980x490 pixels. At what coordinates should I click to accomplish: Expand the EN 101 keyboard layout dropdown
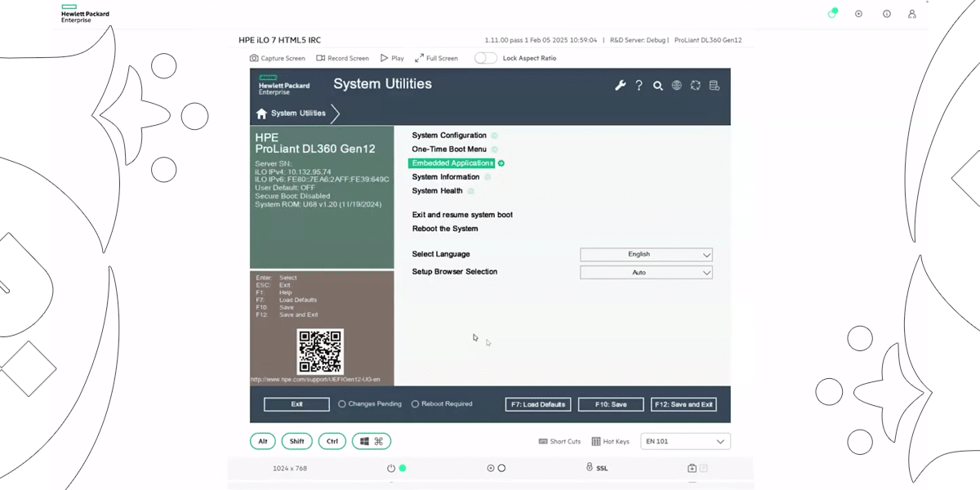point(685,442)
